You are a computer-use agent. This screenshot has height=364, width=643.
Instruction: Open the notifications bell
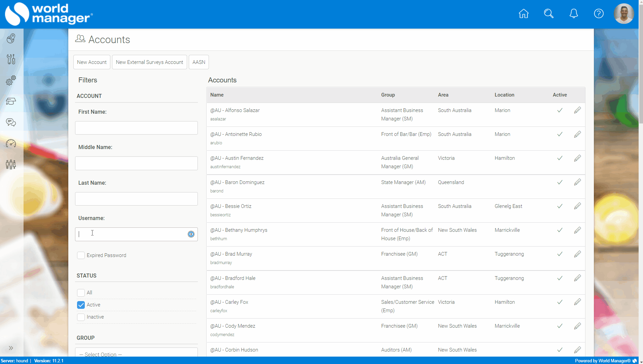point(574,14)
